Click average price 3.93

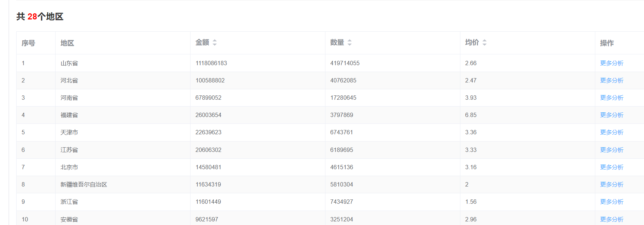[x=471, y=98]
